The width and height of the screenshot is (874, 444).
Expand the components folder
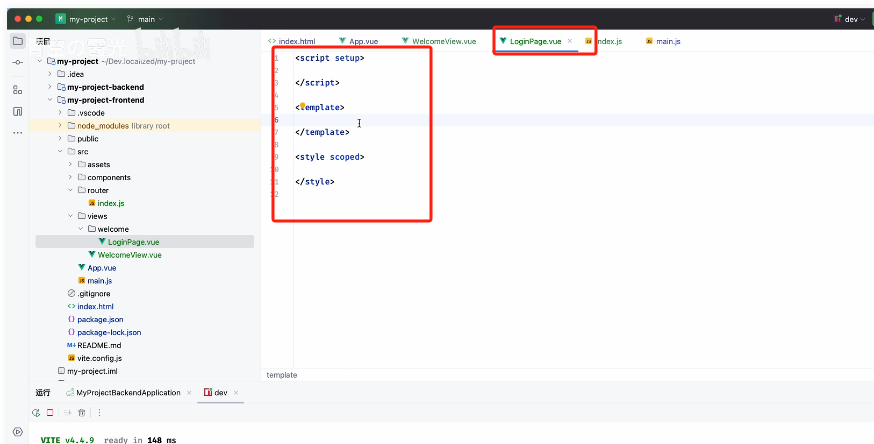[x=70, y=177]
